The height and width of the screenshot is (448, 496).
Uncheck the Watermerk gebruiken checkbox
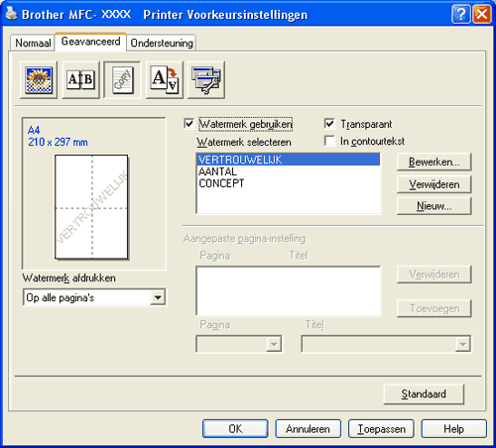click(188, 124)
